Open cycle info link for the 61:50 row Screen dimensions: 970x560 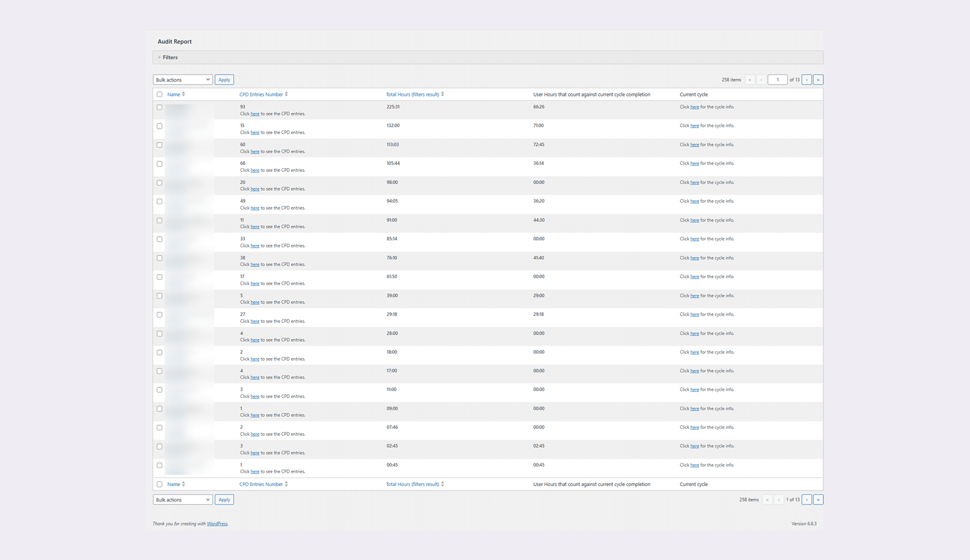pyautogui.click(x=694, y=276)
